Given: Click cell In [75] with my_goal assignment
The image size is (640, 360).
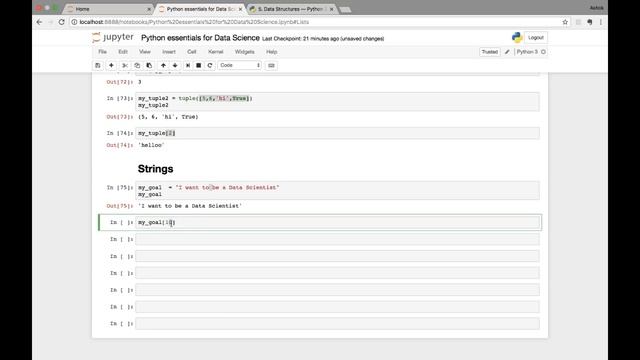Looking at the screenshot, I should (337, 191).
